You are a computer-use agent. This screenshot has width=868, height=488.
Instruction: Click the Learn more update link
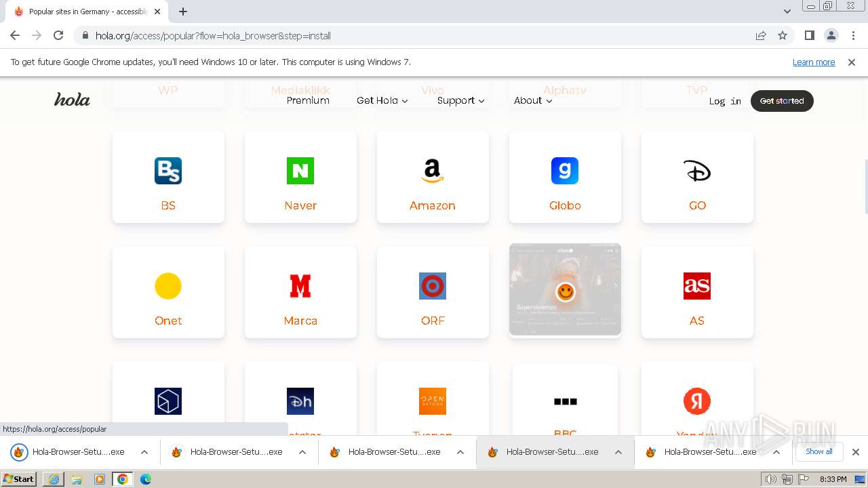tap(814, 62)
